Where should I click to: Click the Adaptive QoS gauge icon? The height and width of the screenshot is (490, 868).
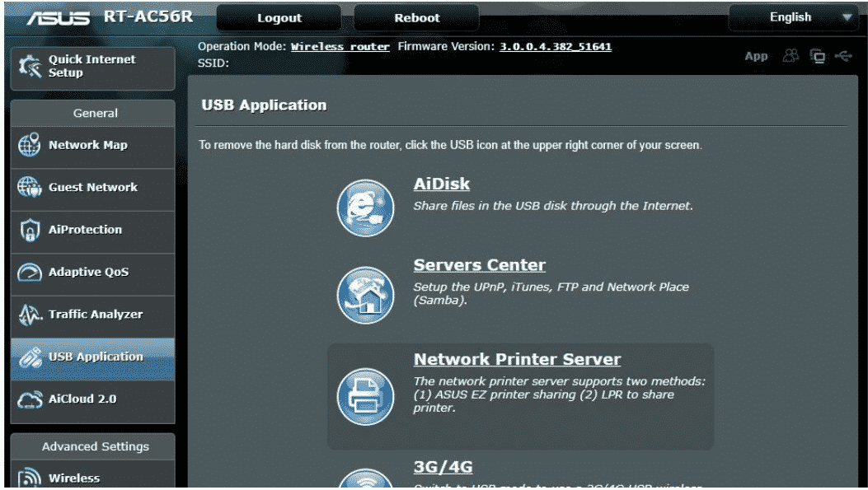click(x=30, y=272)
